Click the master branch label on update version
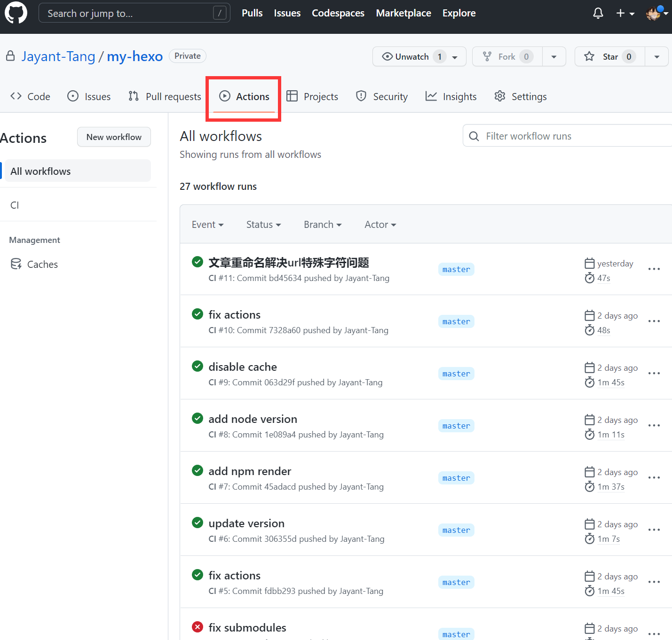This screenshot has height=640, width=672. click(456, 530)
